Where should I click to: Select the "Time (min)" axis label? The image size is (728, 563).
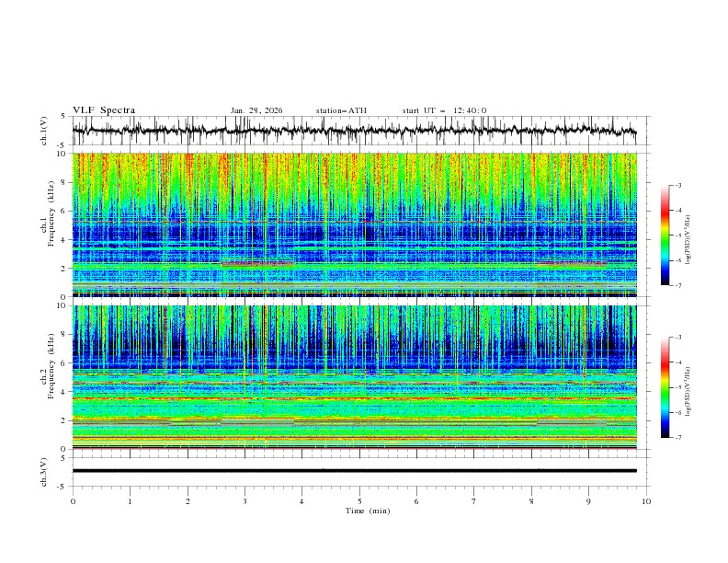(x=368, y=511)
